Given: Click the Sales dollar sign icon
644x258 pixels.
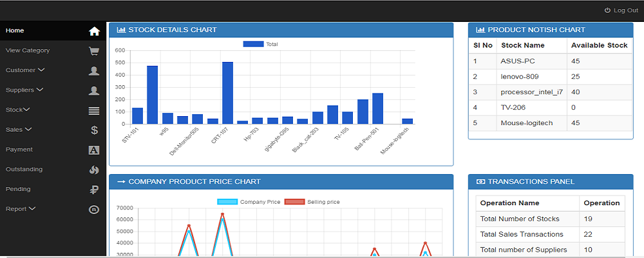Looking at the screenshot, I should pos(94,130).
